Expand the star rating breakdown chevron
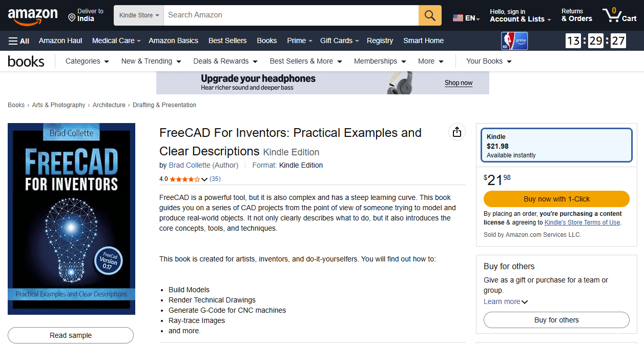Image resolution: width=644 pixels, height=344 pixels. (204, 179)
